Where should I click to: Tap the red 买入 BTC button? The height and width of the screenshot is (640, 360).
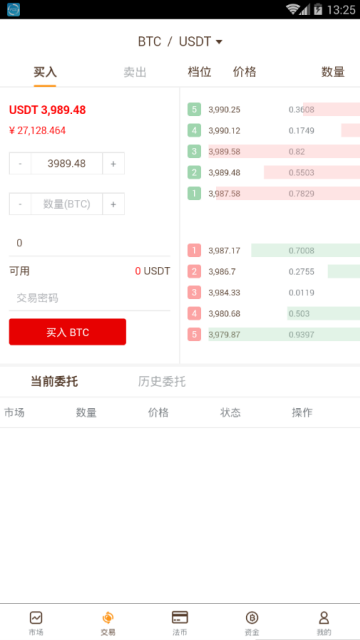coord(67,332)
